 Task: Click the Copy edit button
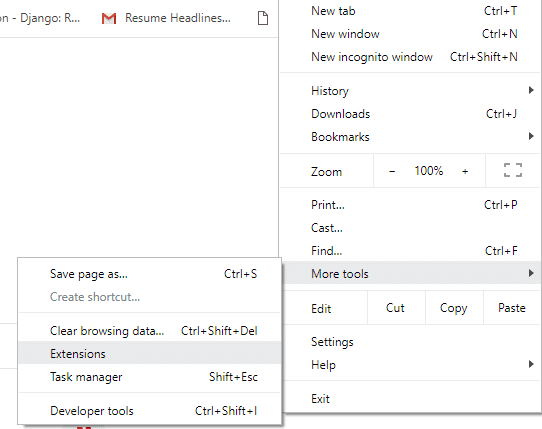pos(454,308)
